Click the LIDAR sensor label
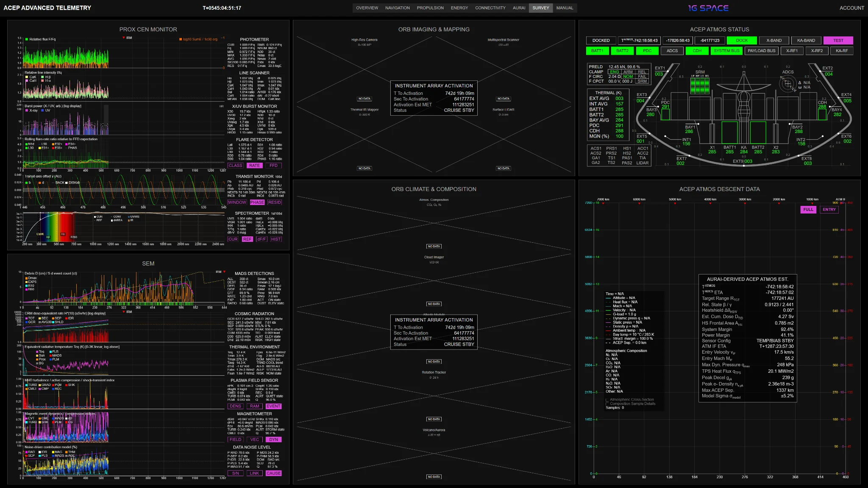 pyautogui.click(x=642, y=163)
